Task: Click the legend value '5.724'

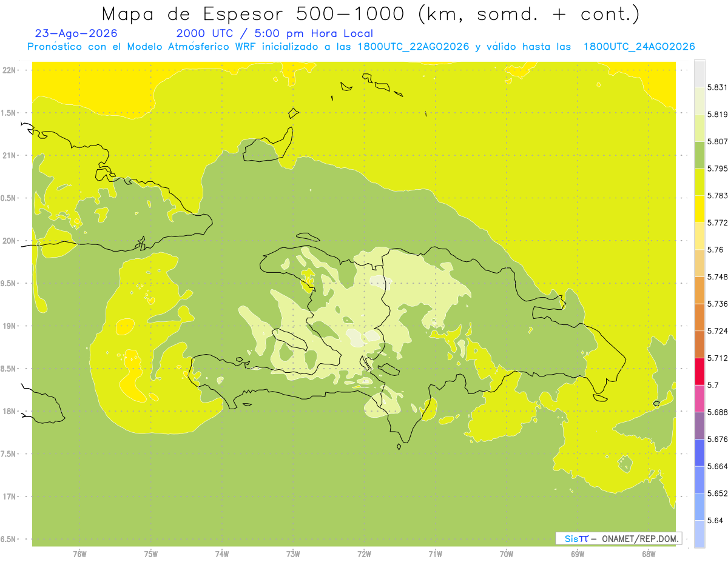Action: pyautogui.click(x=717, y=330)
